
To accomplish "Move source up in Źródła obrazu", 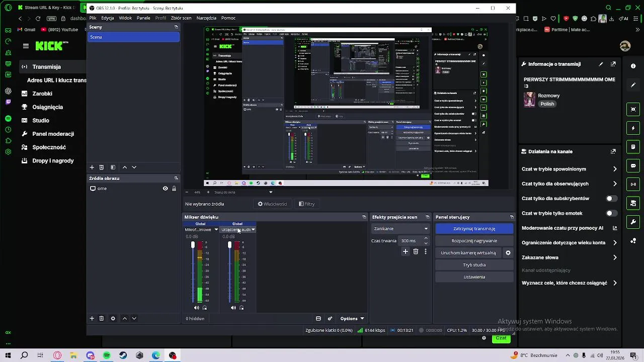I will pos(125,318).
